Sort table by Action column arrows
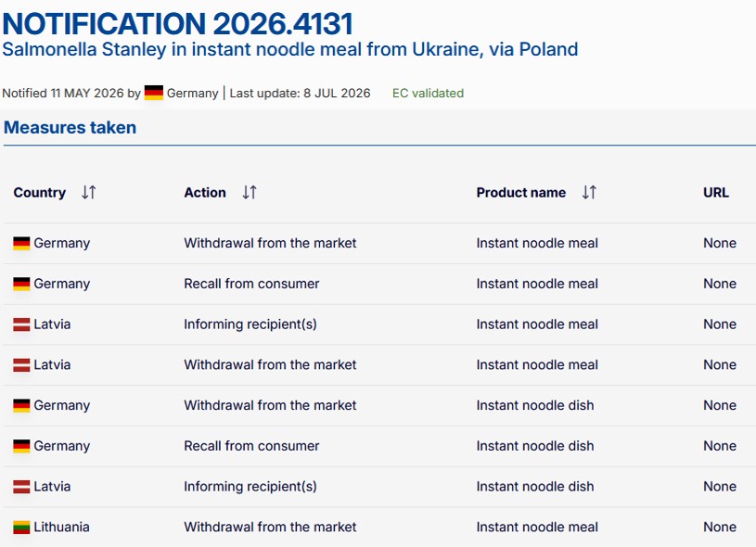This screenshot has height=547, width=756. pyautogui.click(x=250, y=192)
